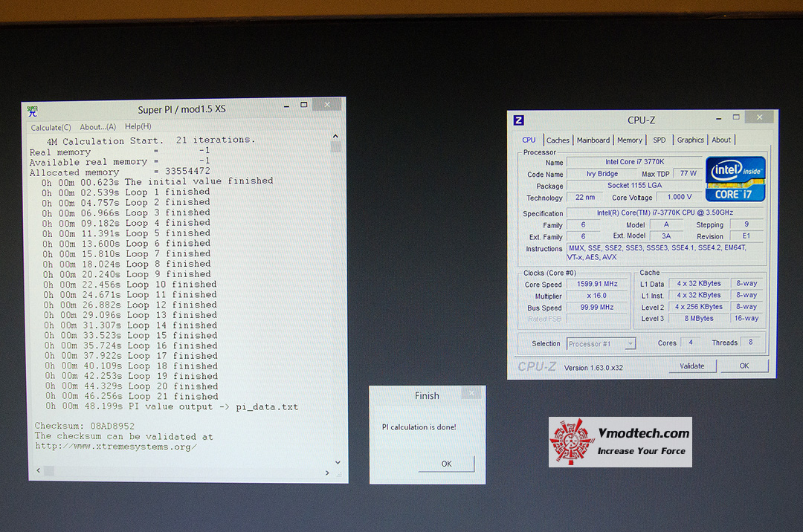Click the Level 3 cache value 8 MBytes
Viewport: 803px width, 532px height.
(x=699, y=318)
